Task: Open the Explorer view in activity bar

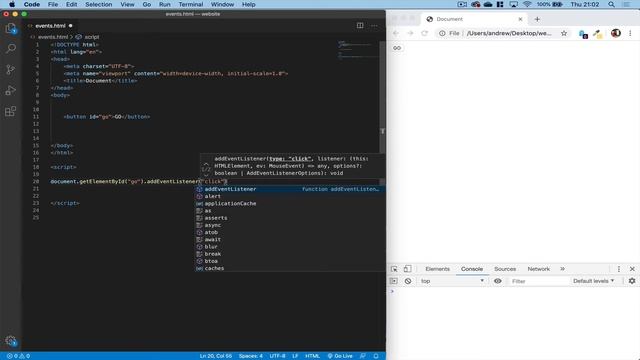Action: coord(11,28)
